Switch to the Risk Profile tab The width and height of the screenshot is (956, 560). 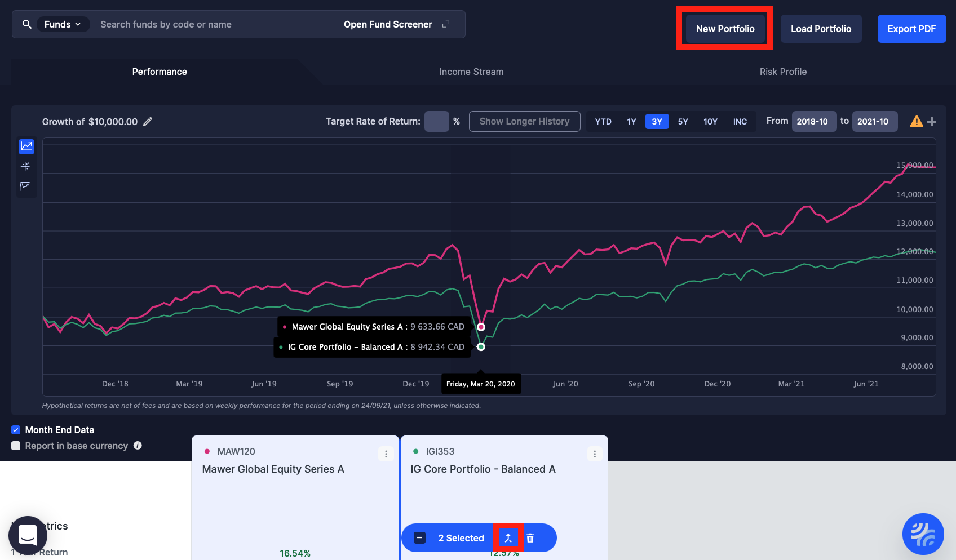[783, 72]
